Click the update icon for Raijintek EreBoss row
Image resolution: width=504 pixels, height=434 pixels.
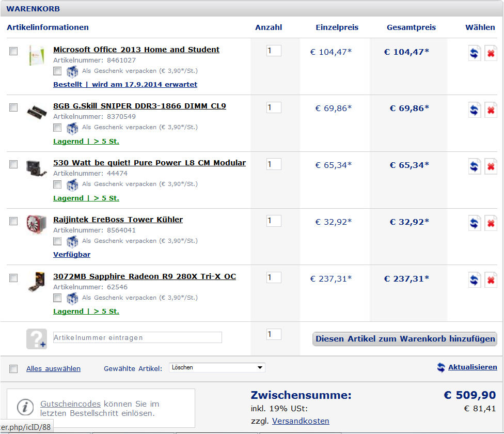click(x=475, y=223)
